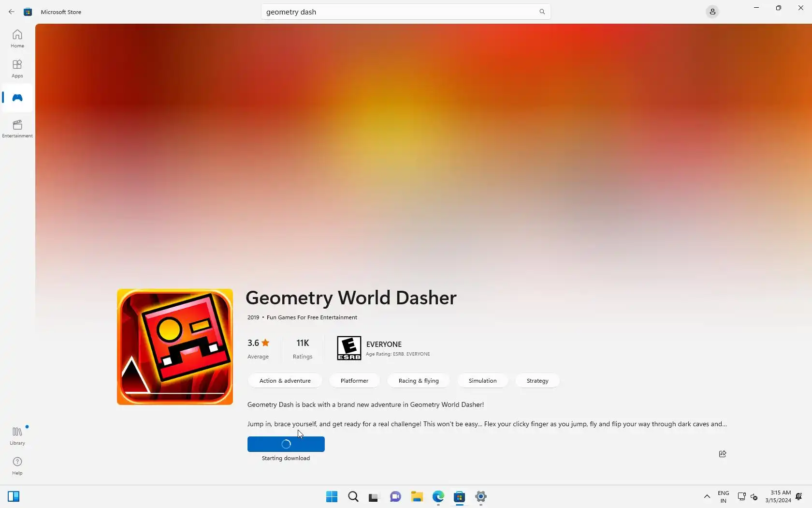Viewport: 812px width, 508px height.
Task: Open the Library in the sidebar
Action: pyautogui.click(x=17, y=436)
